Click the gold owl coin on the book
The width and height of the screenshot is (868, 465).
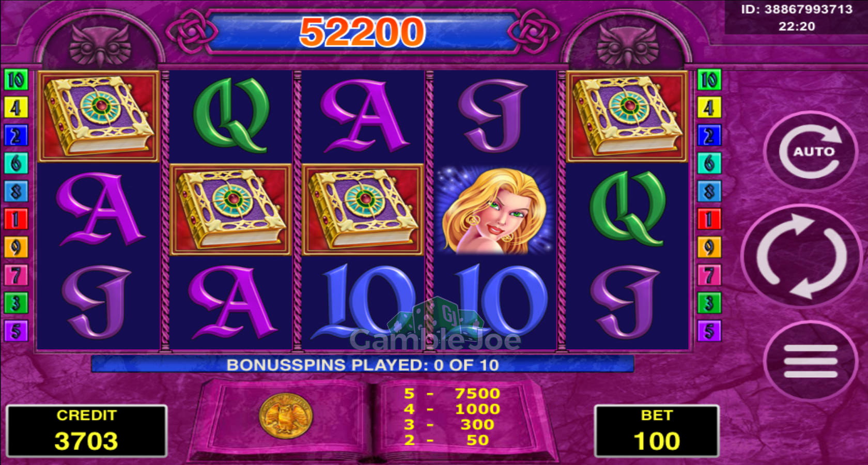[x=285, y=416]
